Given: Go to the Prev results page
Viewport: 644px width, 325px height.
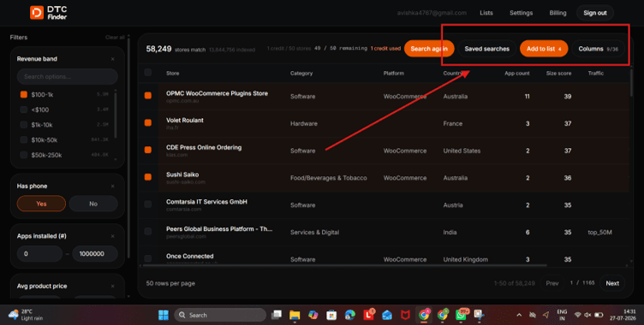Looking at the screenshot, I should pos(552,283).
